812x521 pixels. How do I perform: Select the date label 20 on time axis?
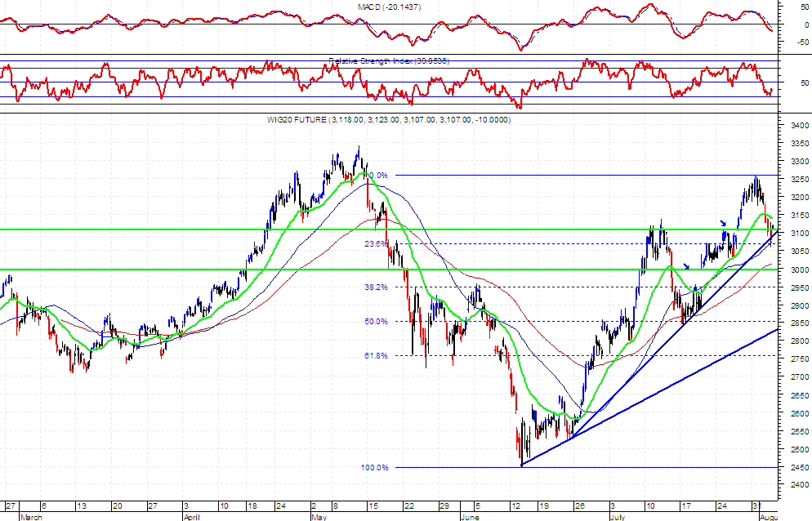(x=117, y=506)
